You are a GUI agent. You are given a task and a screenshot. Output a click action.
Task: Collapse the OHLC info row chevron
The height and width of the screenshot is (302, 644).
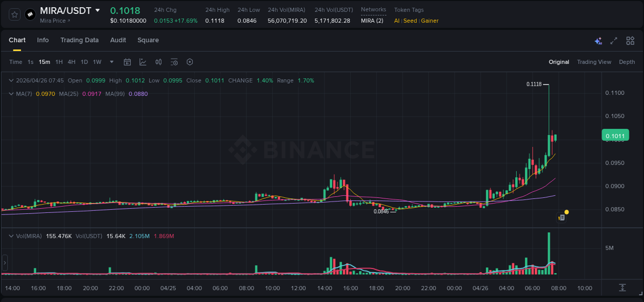(11, 80)
